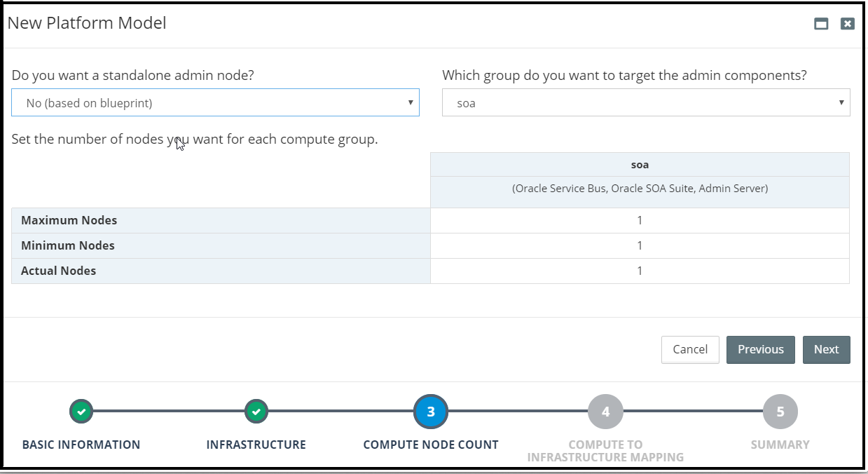Click the SUMMARY step label
Viewport: 868px width, 474px height.
780,445
